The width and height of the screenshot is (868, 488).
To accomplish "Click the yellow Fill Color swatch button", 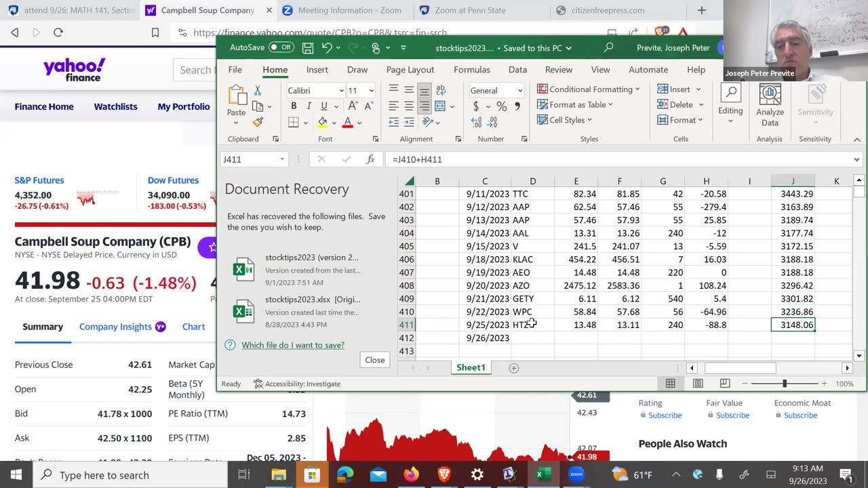I will tap(322, 123).
